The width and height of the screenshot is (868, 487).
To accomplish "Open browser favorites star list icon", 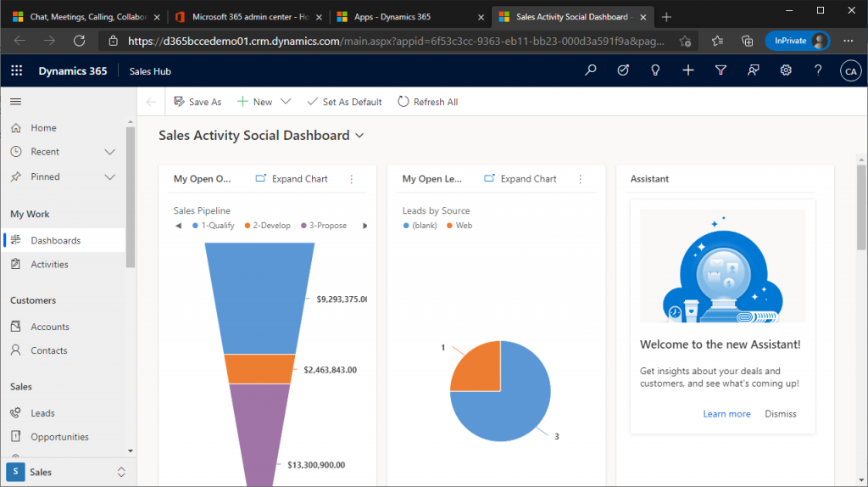I will [x=717, y=41].
